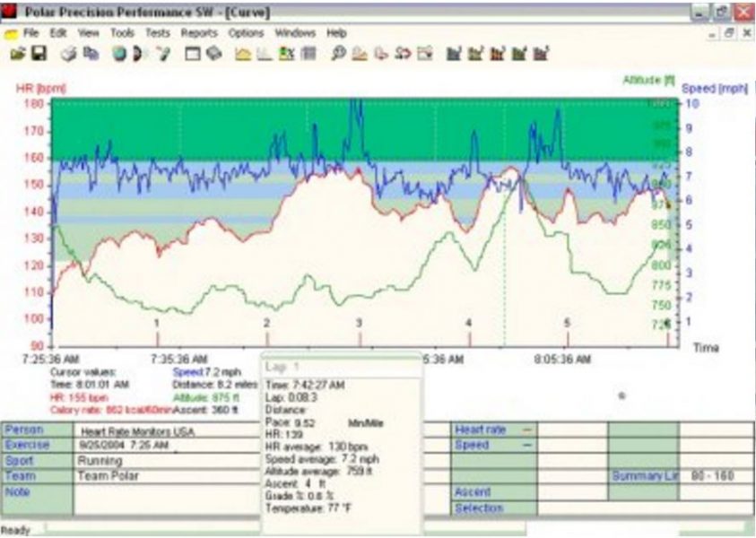
Task: Click the open folder toolbar icon
Action: click(17, 54)
